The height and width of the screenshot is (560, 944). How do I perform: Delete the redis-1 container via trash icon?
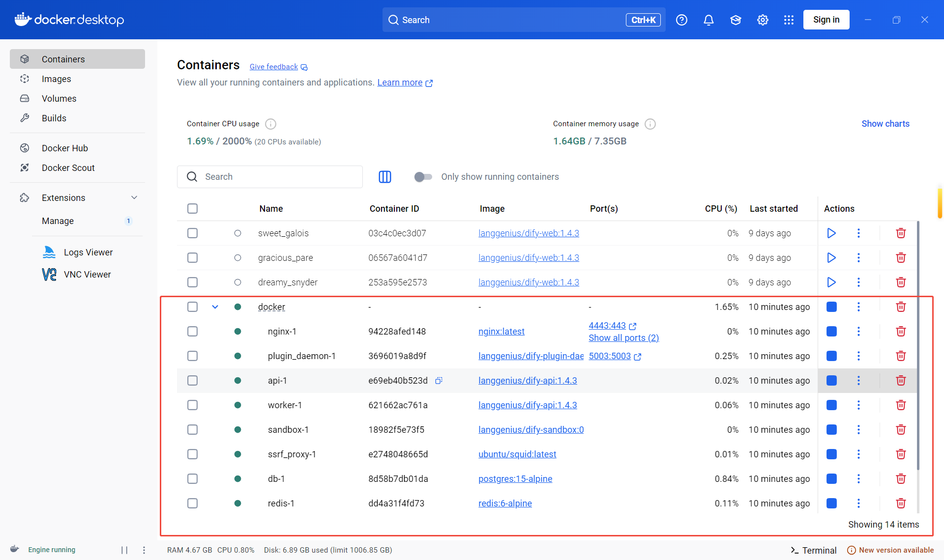pyautogui.click(x=900, y=504)
